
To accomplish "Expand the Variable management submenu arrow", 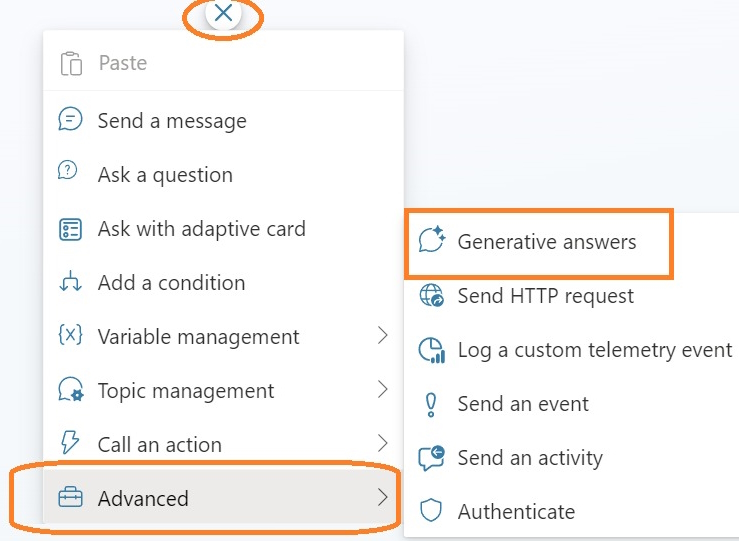I will click(x=382, y=336).
